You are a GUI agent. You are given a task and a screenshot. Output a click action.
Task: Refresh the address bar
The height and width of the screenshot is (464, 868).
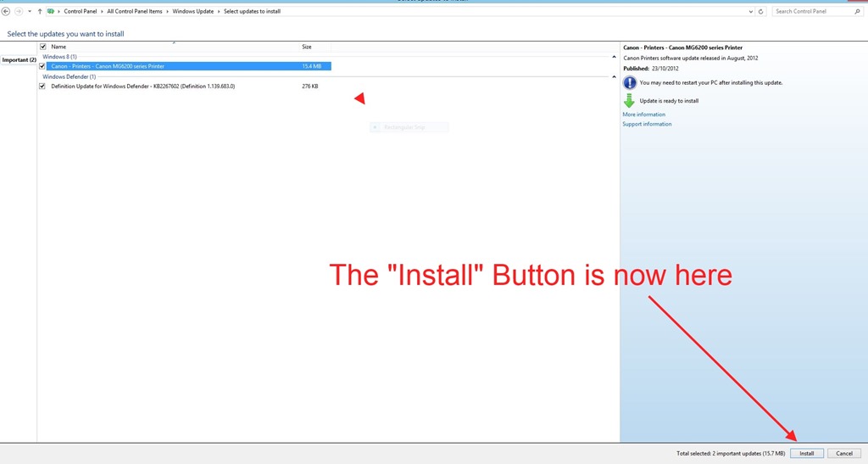pyautogui.click(x=760, y=11)
